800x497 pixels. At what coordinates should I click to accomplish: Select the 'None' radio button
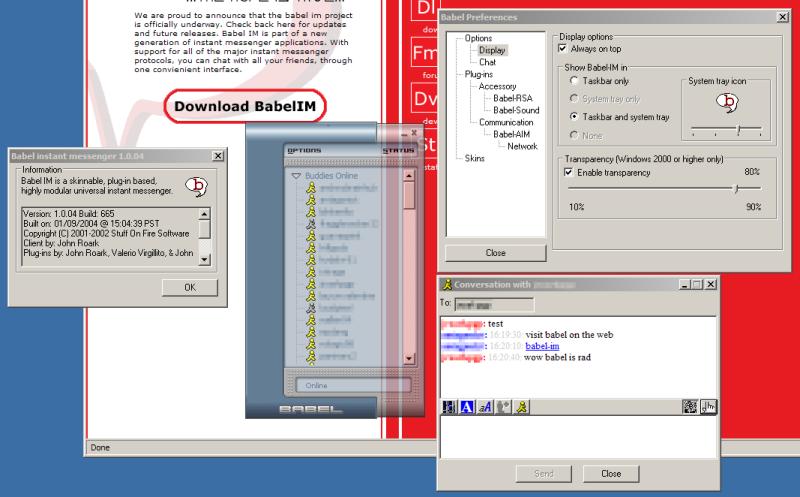[x=574, y=135]
